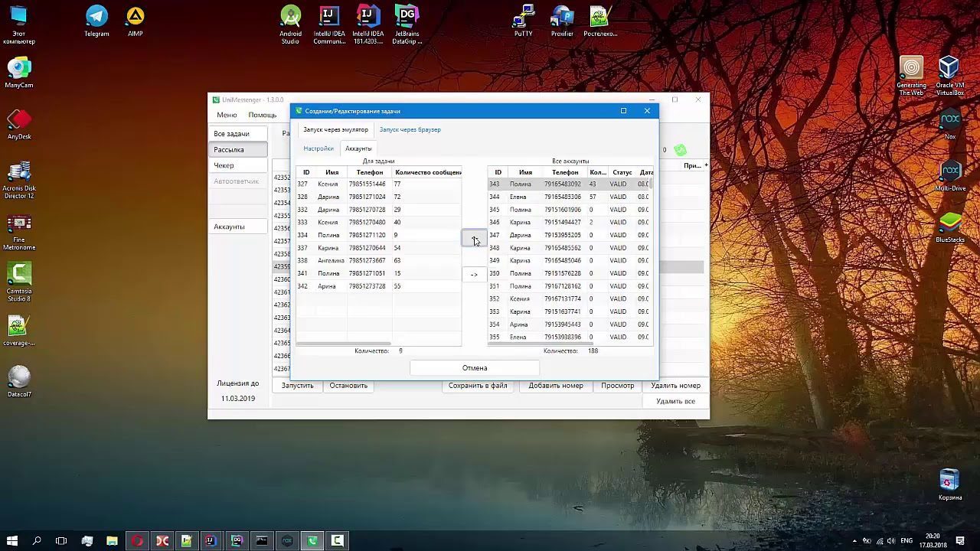Open PuTTY desktop shortcut
This screenshot has height=551, width=980.
coord(523,21)
